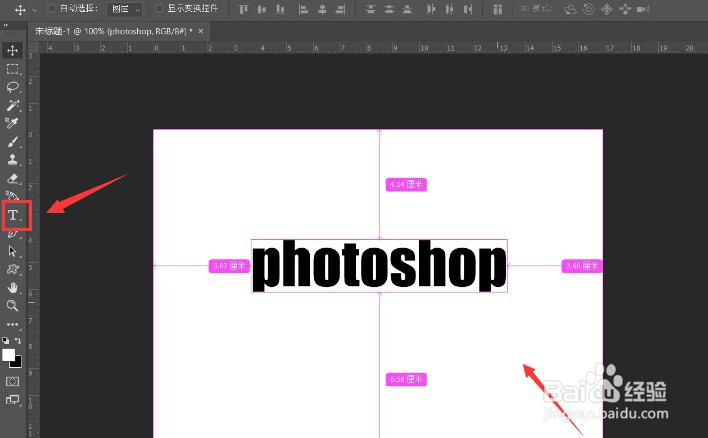This screenshot has width=708, height=438.
Task: Click Align right edges button
Action: 340,9
